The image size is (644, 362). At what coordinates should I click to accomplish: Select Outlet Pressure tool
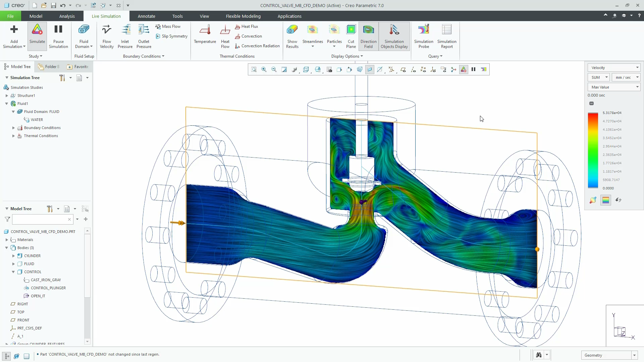(x=144, y=36)
